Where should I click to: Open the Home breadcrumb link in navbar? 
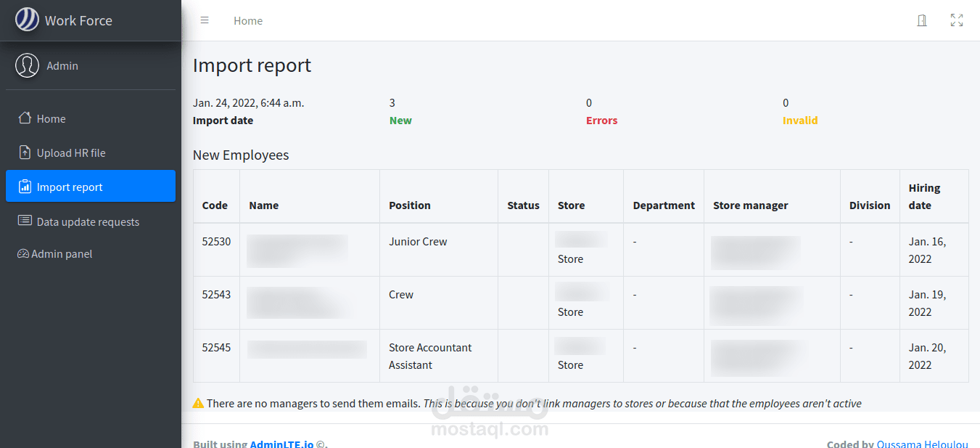[248, 21]
